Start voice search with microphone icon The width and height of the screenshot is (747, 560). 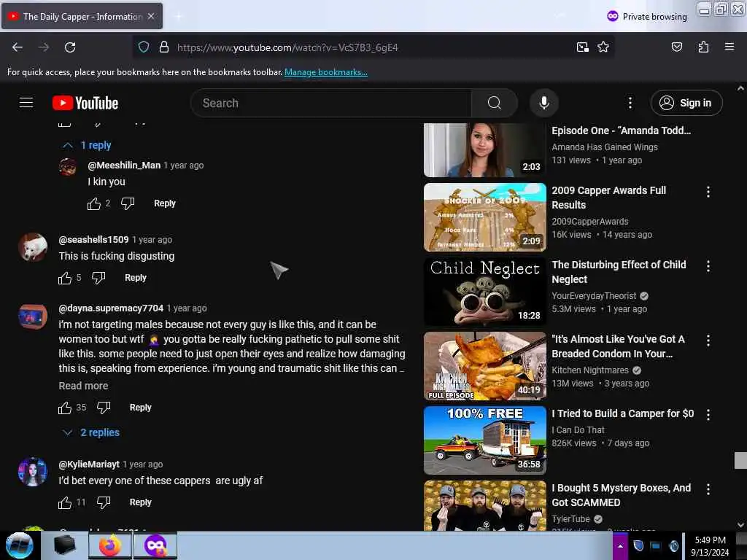543,103
